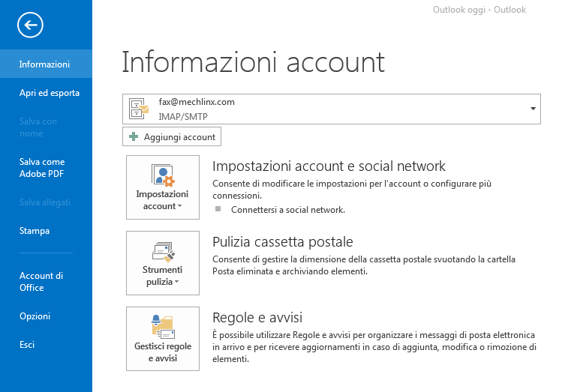Click the Connettersi a social network link
The image size is (580, 392).
point(288,210)
